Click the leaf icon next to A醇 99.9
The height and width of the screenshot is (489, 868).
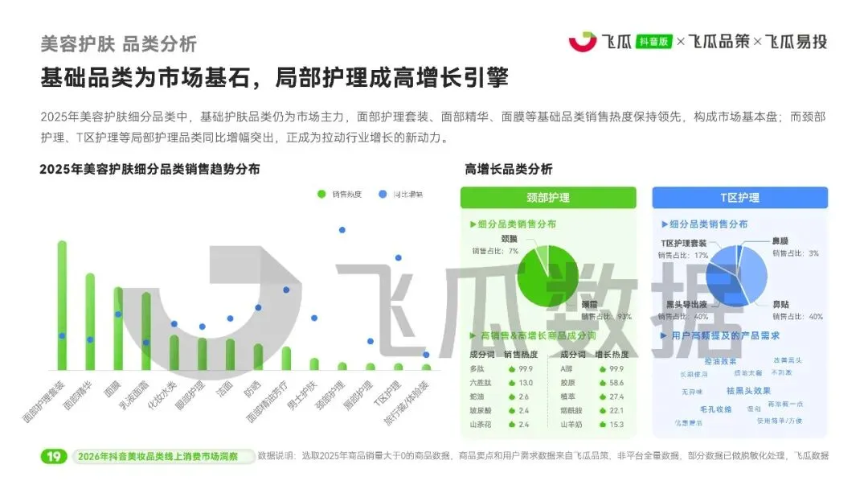(x=601, y=369)
